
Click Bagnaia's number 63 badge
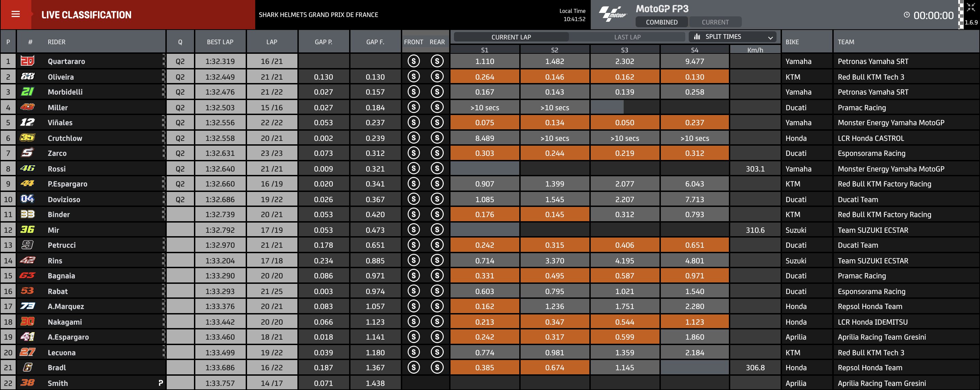(x=27, y=275)
